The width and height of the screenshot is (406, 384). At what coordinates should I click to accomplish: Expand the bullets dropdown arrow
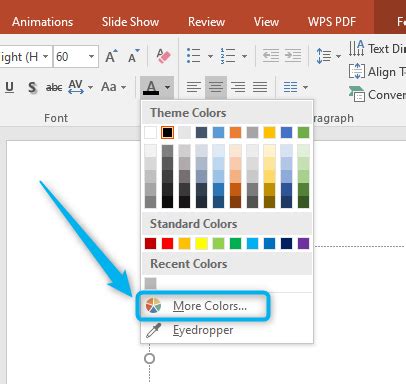[x=210, y=56]
